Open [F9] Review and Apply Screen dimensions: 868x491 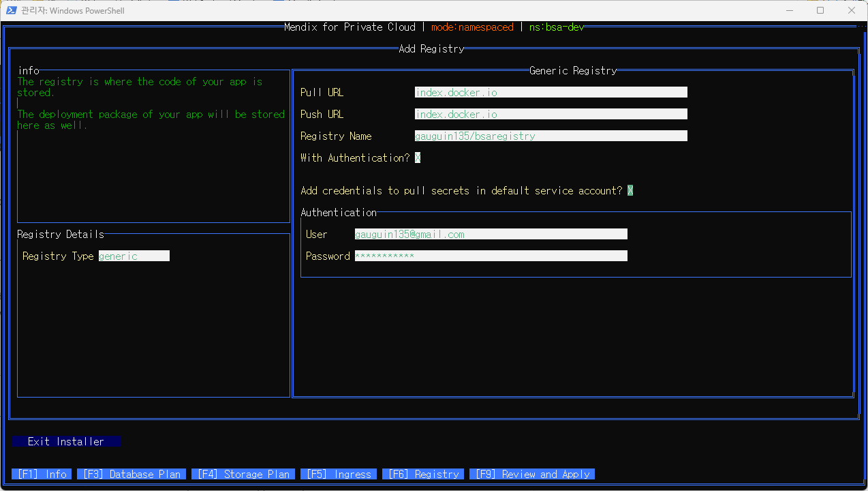click(x=532, y=474)
